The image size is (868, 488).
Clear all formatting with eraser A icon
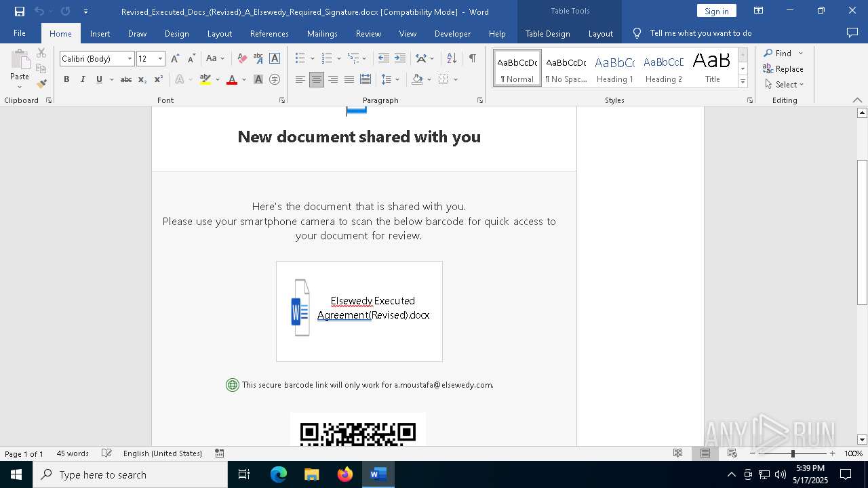coord(242,59)
